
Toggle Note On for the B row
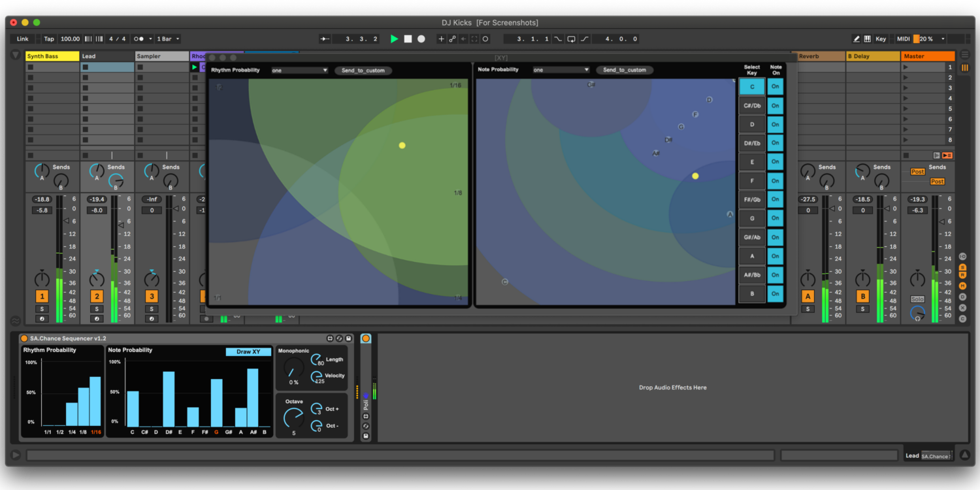point(776,294)
